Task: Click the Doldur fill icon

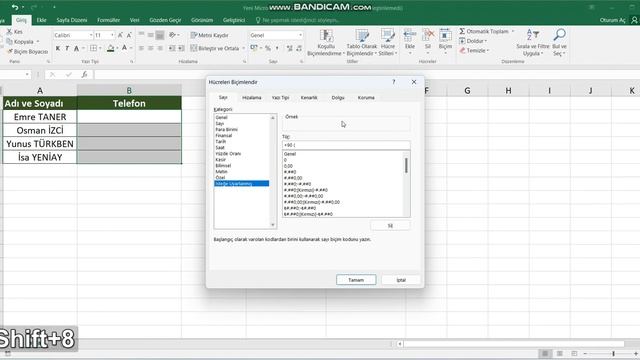Action: coord(462,41)
